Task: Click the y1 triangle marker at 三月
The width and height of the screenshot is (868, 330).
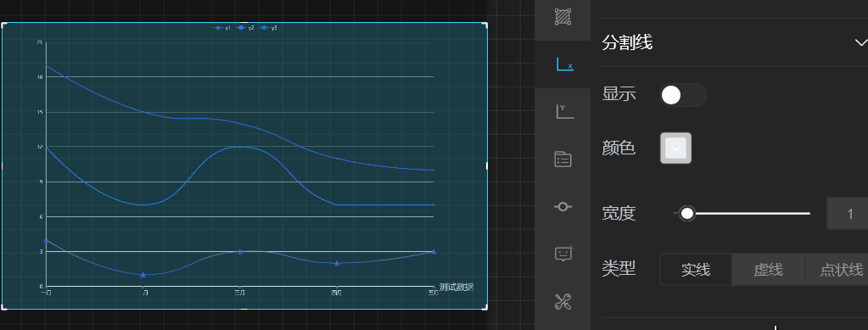Action: click(239, 251)
